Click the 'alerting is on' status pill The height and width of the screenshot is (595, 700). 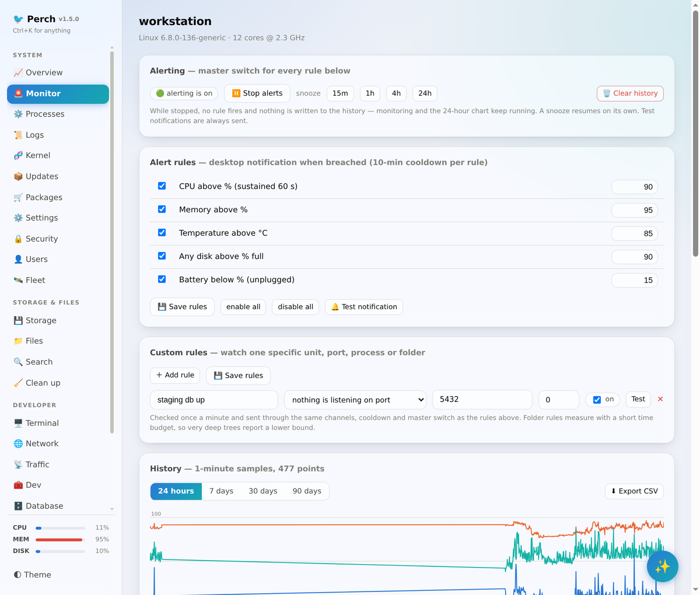(184, 93)
